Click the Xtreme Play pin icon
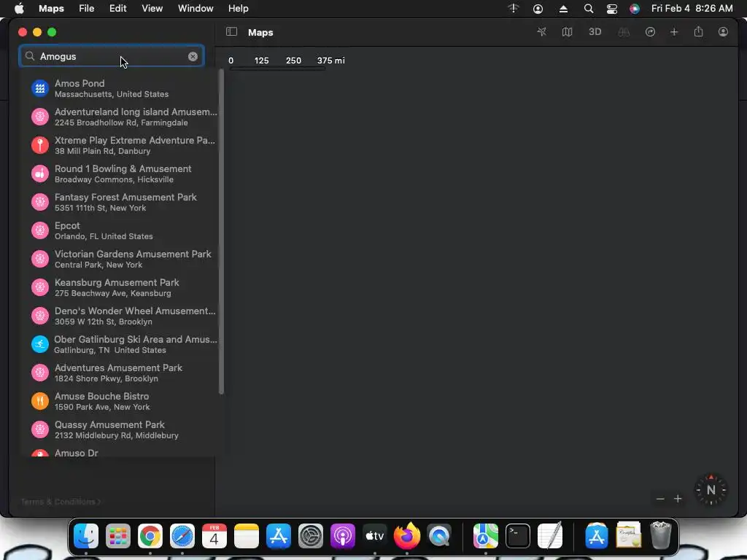 tap(40, 145)
